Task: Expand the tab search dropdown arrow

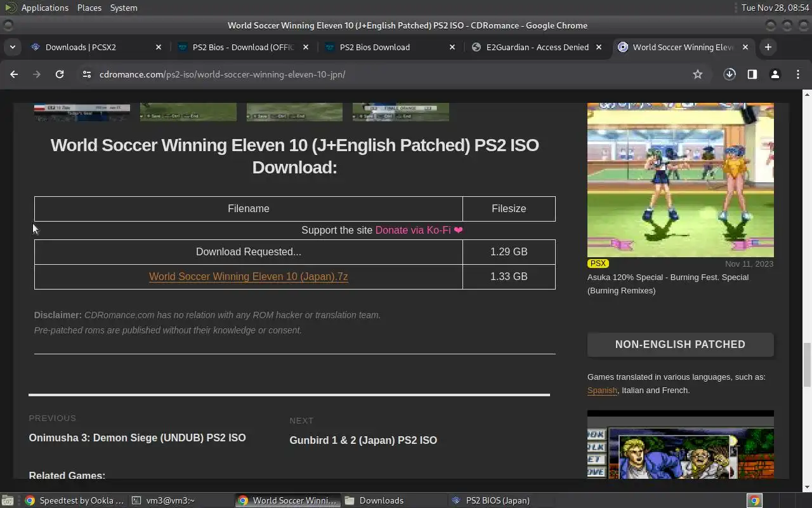Action: tap(12, 47)
